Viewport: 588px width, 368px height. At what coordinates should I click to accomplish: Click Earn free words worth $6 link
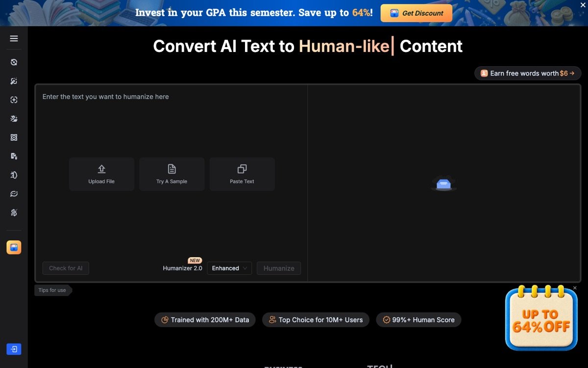[x=528, y=73]
